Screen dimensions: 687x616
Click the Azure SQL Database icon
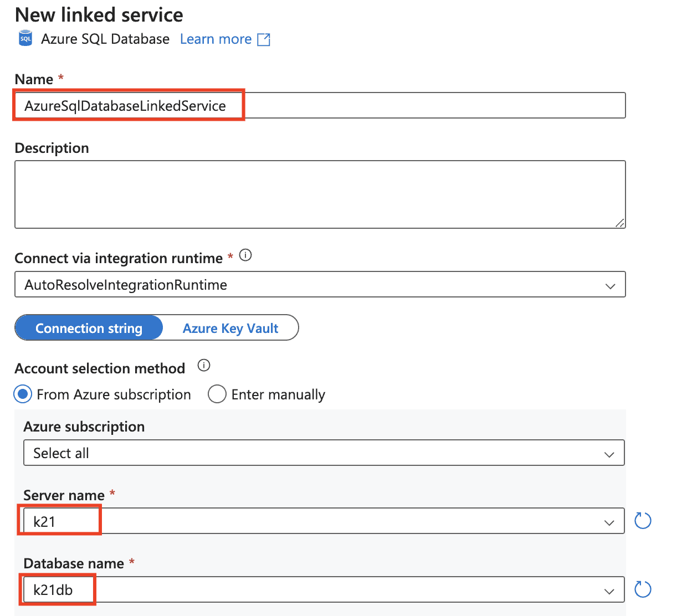point(25,39)
